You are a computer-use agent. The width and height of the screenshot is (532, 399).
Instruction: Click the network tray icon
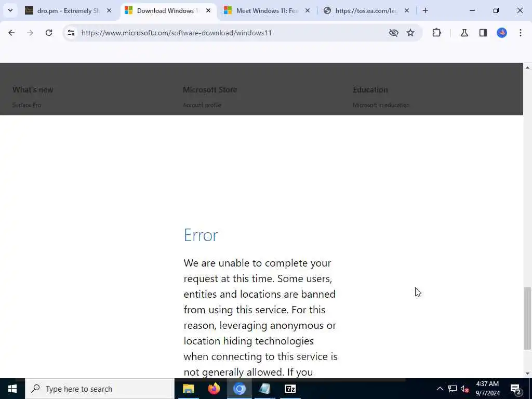pyautogui.click(x=453, y=389)
